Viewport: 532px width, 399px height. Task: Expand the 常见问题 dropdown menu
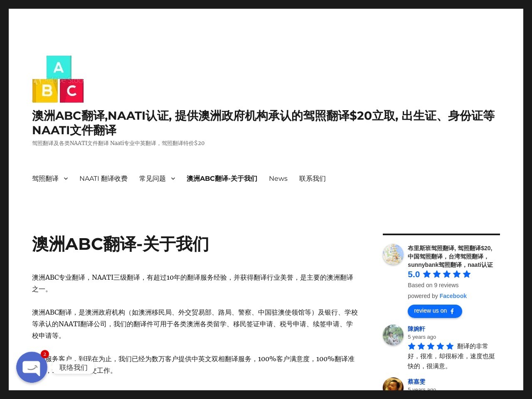(x=152, y=178)
